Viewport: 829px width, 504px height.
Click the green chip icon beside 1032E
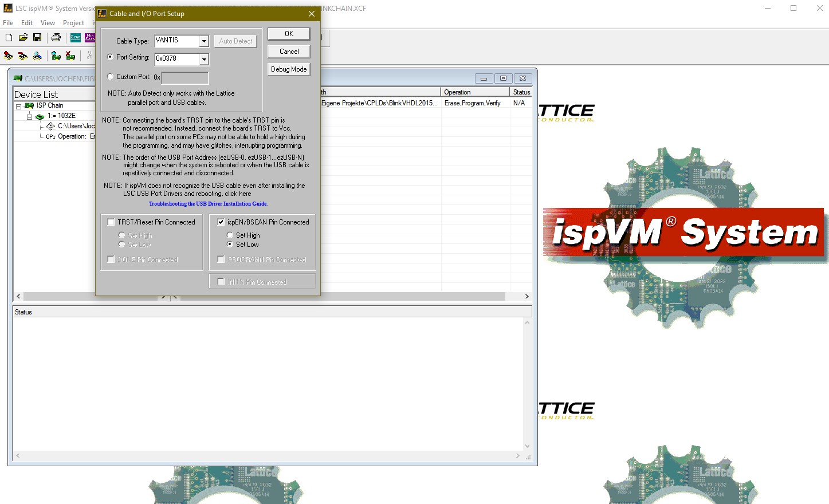coord(40,116)
